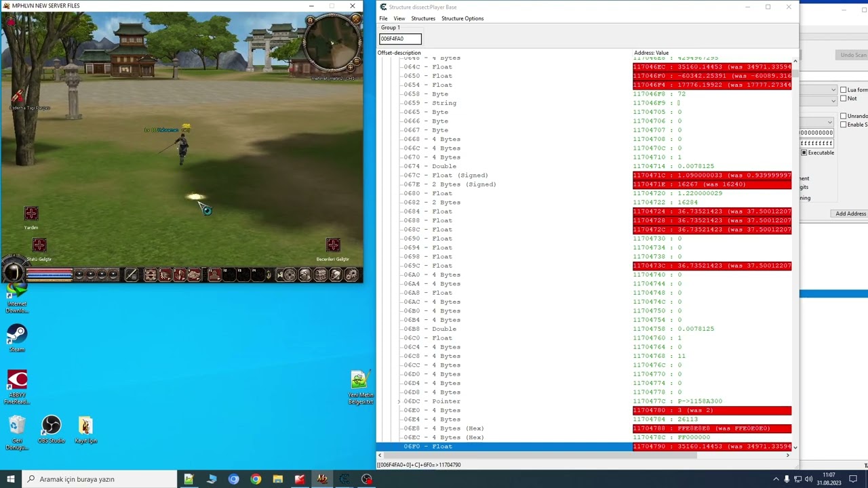
Task: Click the sword attack slot in game bar
Action: (132, 274)
